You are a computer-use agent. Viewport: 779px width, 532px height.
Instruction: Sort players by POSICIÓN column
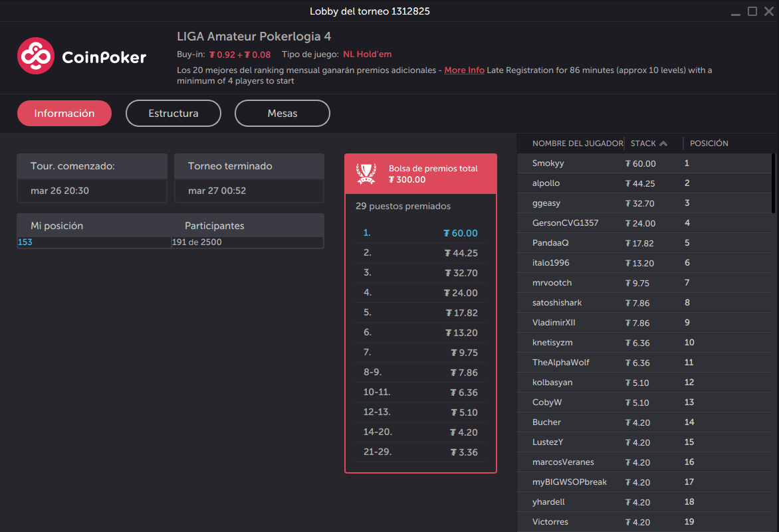click(709, 143)
